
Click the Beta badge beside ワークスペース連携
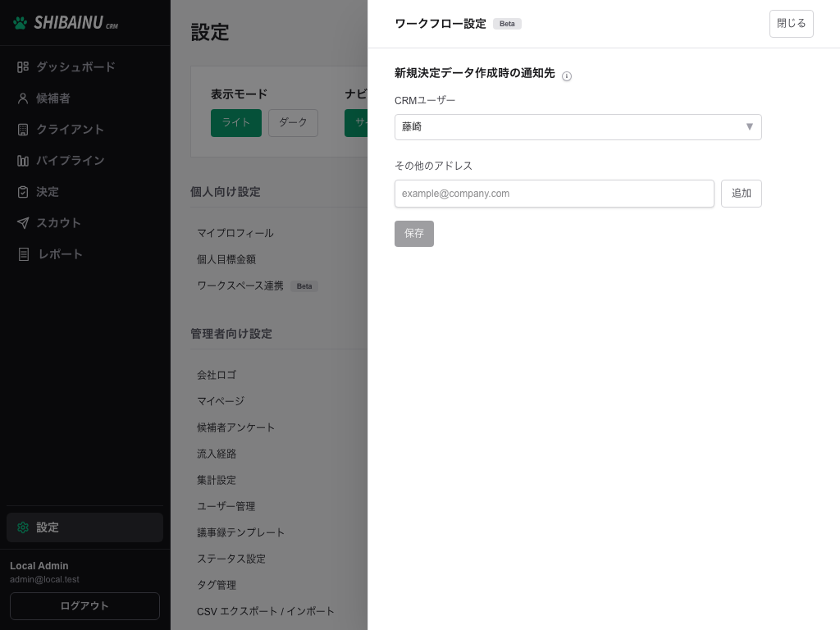click(304, 286)
